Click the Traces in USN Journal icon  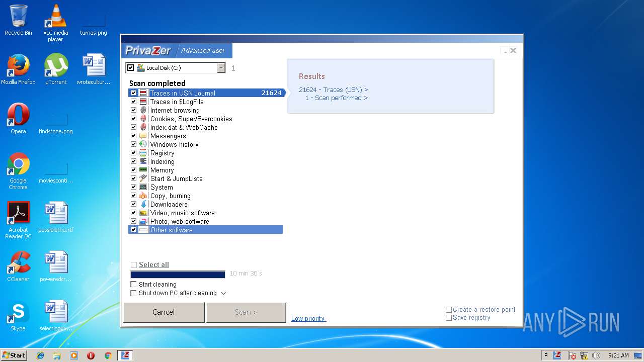[143, 93]
